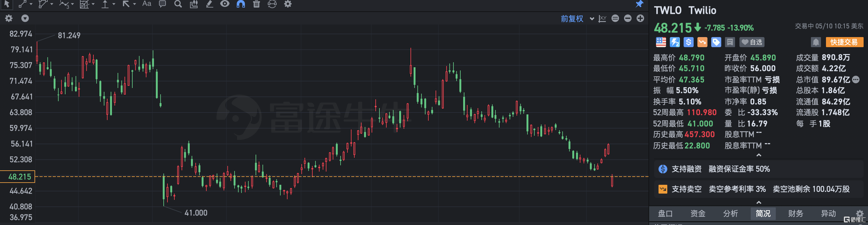Click the US flag market icon
Viewport: 868px width, 225px height.
tap(661, 42)
